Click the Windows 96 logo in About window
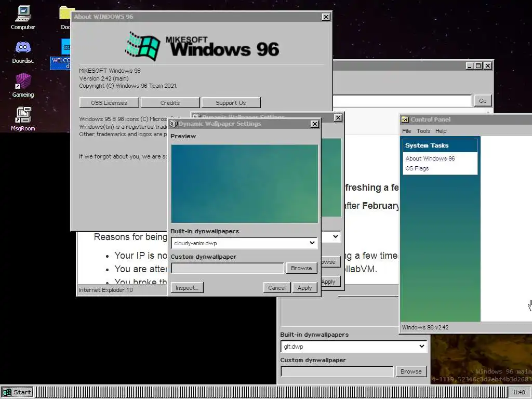The image size is (532, 399). click(x=142, y=46)
